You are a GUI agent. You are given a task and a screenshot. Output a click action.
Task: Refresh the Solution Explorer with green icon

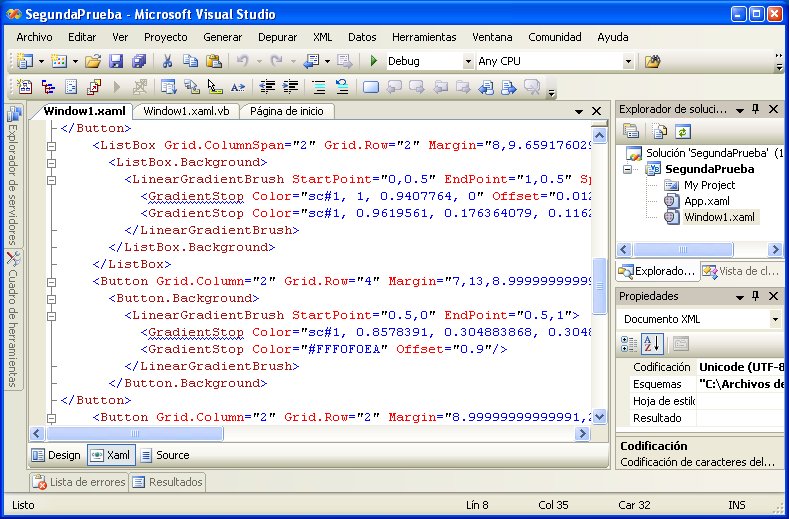(683, 131)
